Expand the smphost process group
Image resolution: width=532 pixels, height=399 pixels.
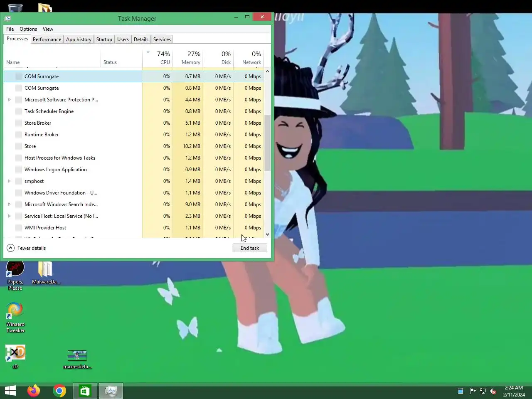coord(9,181)
